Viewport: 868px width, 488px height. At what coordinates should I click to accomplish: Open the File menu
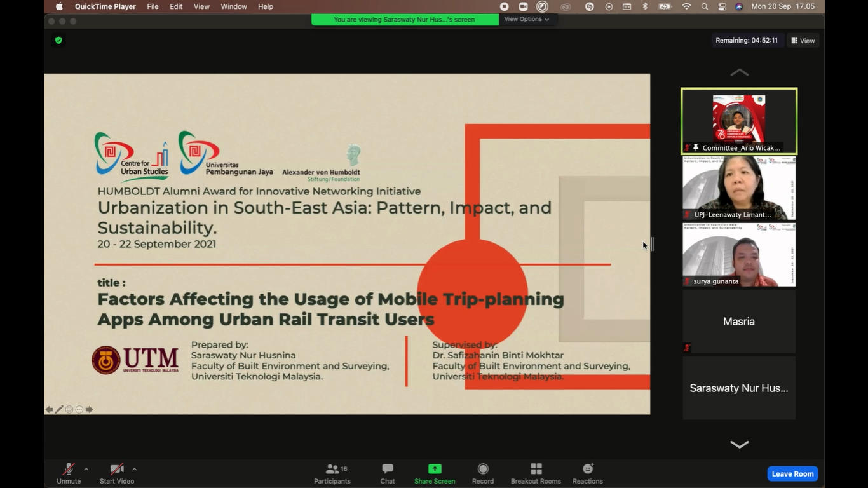coord(153,6)
